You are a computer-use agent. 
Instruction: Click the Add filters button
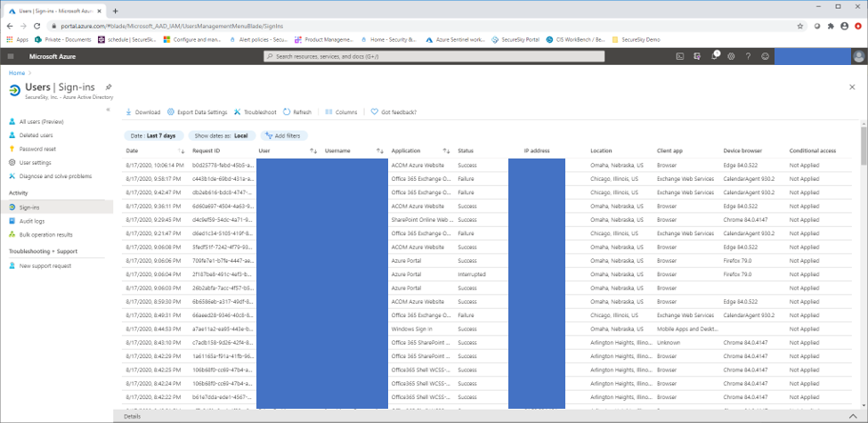(x=284, y=135)
